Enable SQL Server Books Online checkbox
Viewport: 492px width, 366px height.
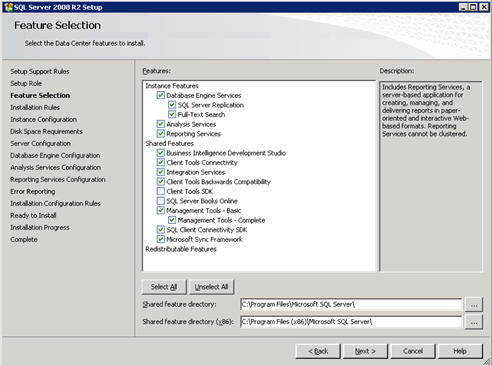(x=161, y=201)
